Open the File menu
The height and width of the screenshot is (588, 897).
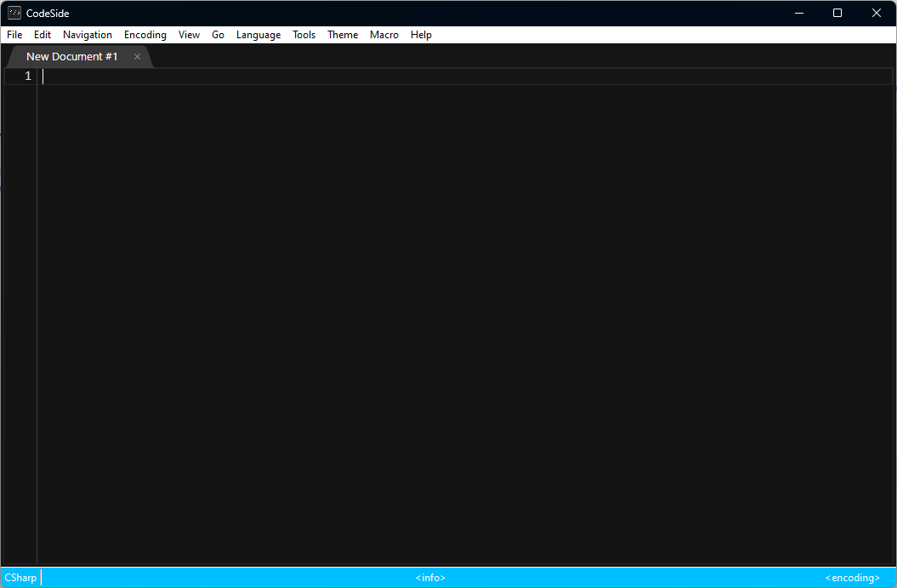[x=14, y=35]
